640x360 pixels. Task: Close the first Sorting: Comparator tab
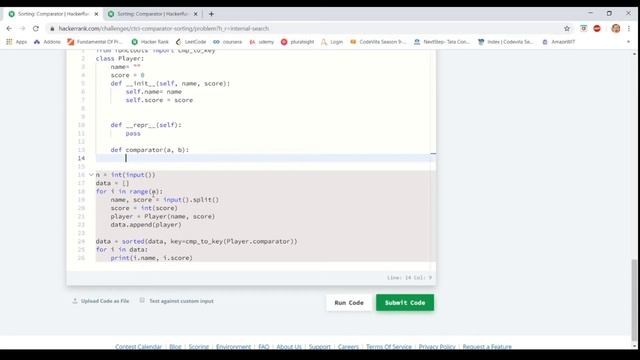(96, 14)
